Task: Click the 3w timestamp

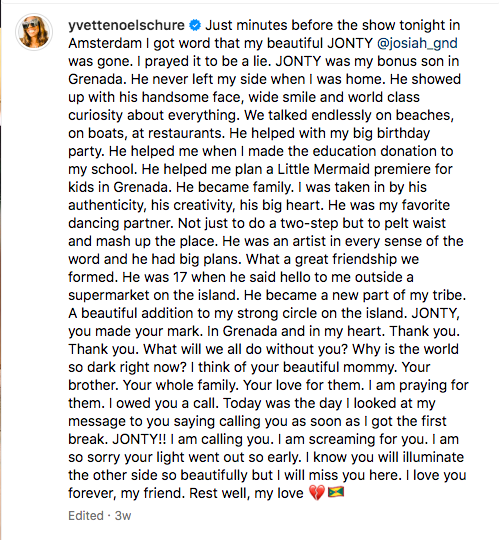Action: 123,516
